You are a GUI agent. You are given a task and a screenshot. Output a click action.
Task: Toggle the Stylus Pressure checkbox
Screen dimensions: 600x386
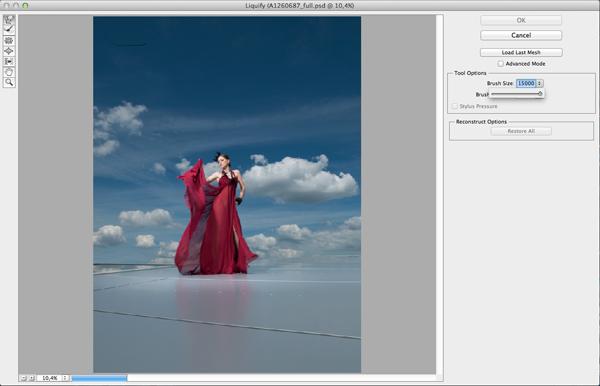[x=455, y=106]
